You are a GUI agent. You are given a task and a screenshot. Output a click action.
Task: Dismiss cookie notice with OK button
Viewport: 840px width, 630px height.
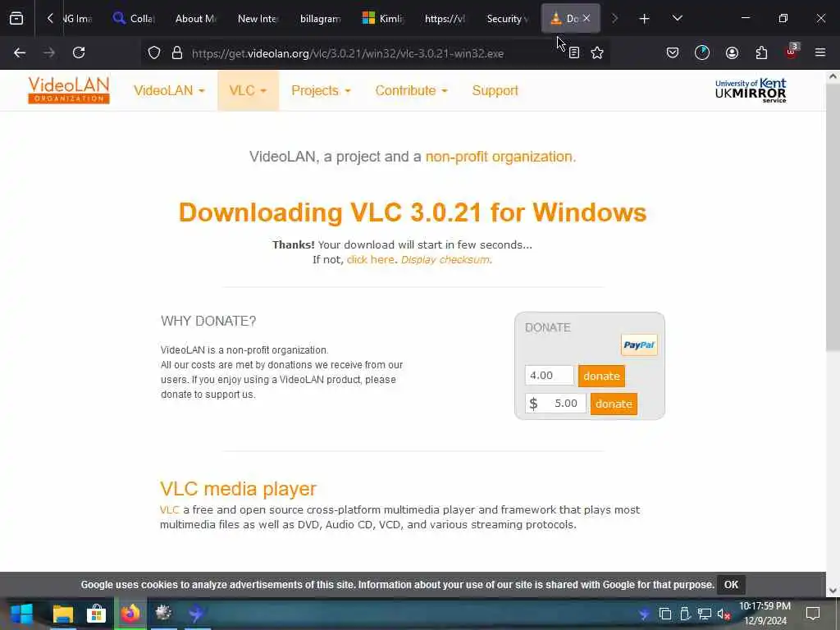click(731, 584)
